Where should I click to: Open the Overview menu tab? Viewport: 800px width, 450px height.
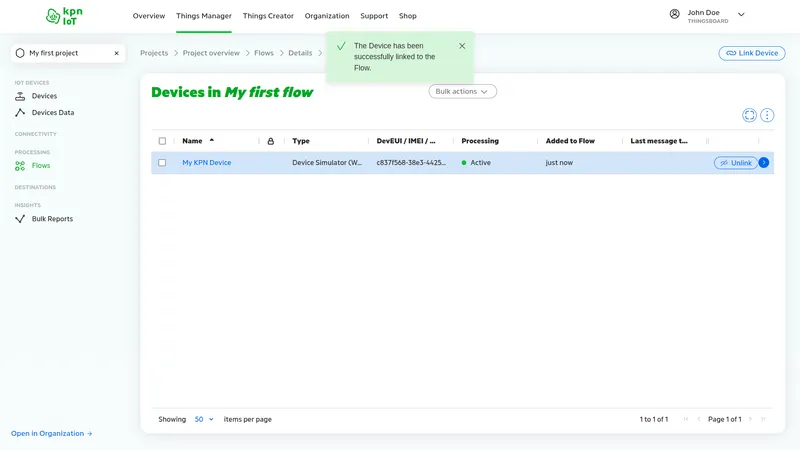pyautogui.click(x=149, y=16)
